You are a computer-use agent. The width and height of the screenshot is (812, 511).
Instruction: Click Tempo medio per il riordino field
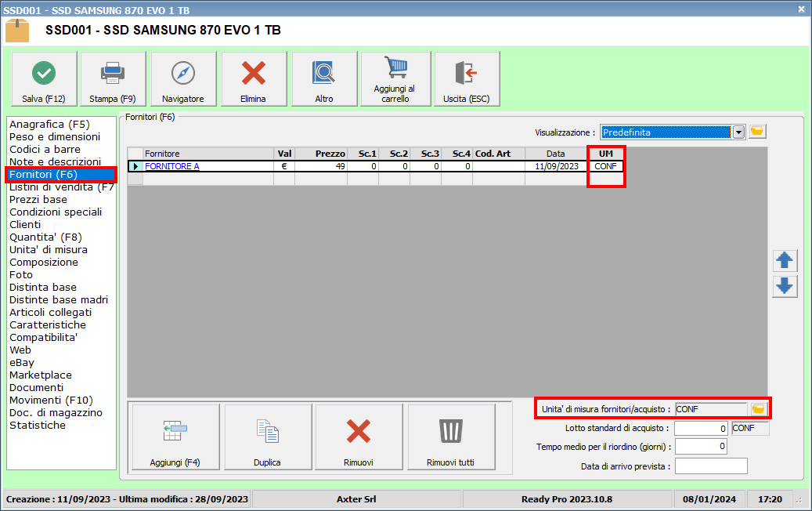(x=701, y=446)
